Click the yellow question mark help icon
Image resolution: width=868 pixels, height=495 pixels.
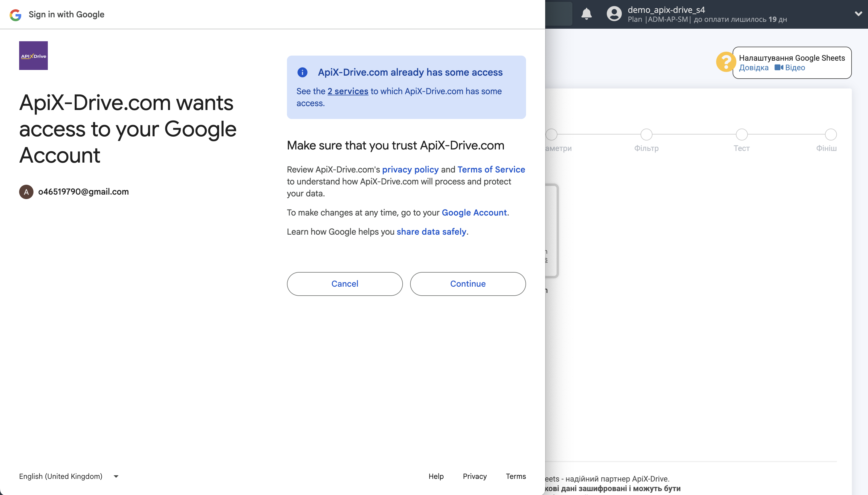coord(726,62)
